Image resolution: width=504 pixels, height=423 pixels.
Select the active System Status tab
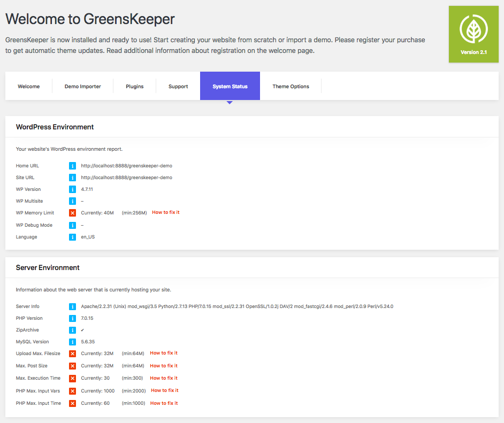tap(230, 86)
